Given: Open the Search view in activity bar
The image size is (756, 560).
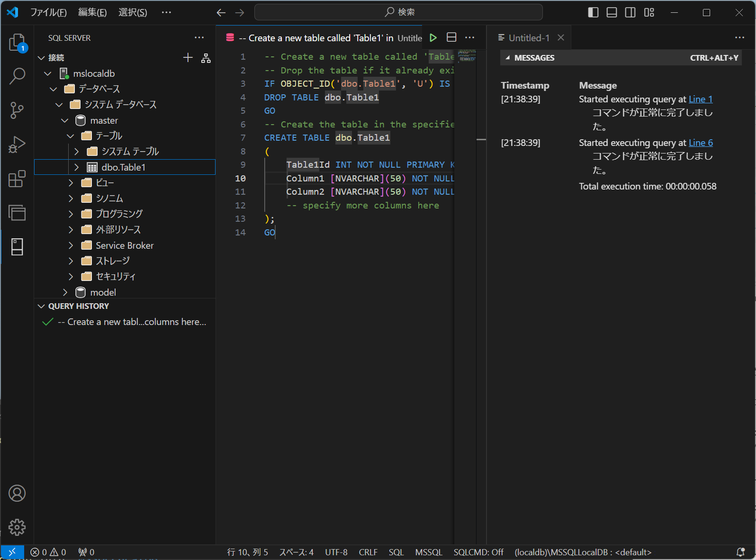Looking at the screenshot, I should [x=17, y=76].
